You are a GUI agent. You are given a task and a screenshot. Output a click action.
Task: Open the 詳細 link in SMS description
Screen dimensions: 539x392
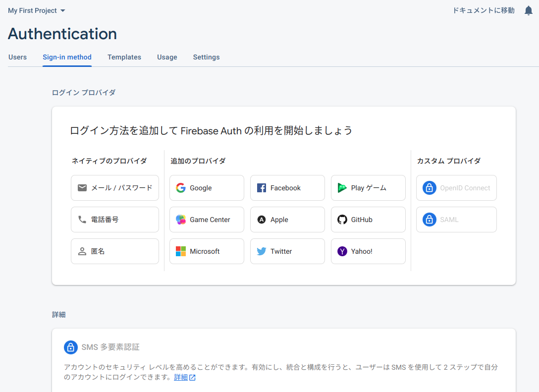pos(181,377)
